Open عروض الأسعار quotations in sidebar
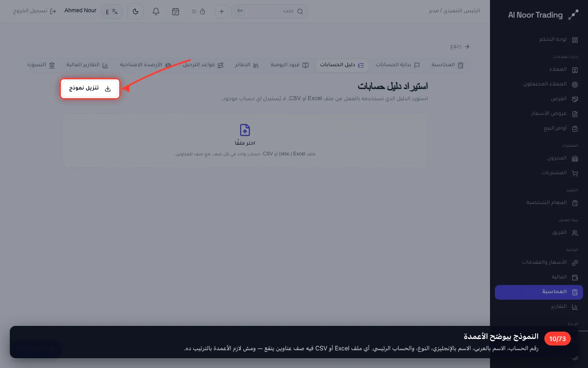This screenshot has width=588, height=368. [x=539, y=114]
